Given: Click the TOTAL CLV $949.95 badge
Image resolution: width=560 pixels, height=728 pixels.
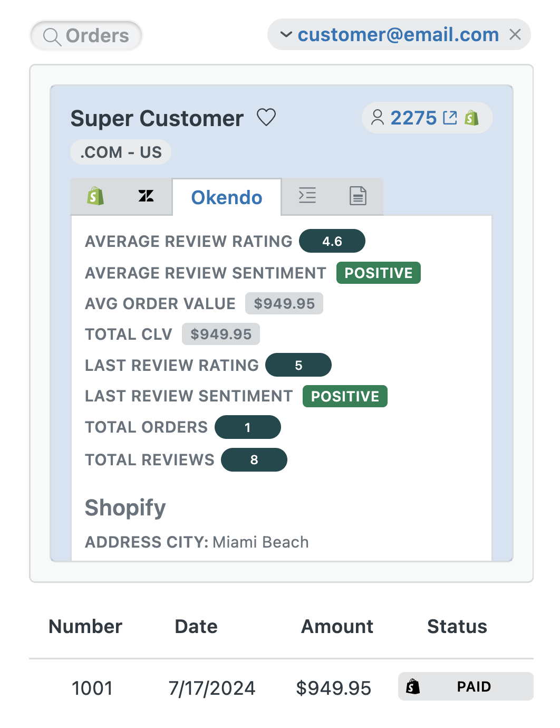Looking at the screenshot, I should (x=221, y=334).
